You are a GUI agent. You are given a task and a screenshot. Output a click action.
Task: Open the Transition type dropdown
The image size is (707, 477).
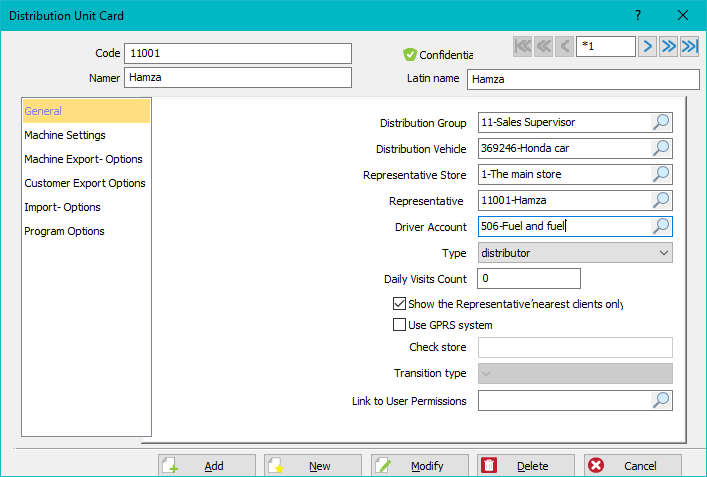tap(575, 373)
